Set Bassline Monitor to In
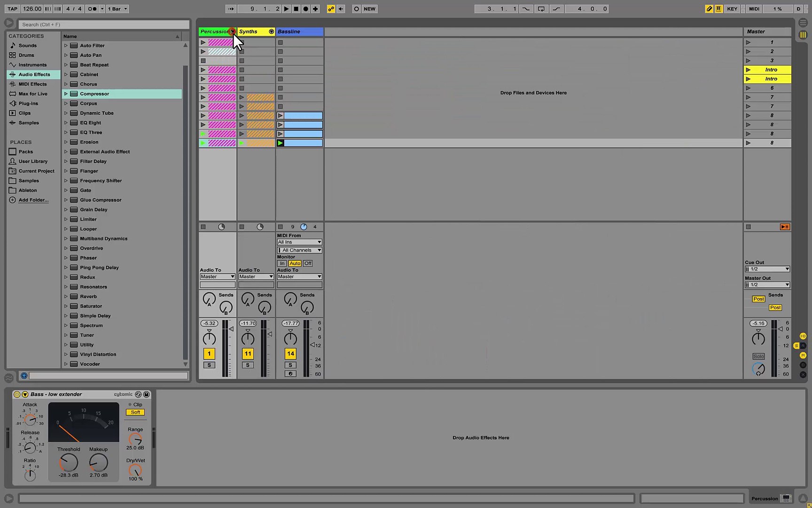The image size is (812, 508). point(282,263)
